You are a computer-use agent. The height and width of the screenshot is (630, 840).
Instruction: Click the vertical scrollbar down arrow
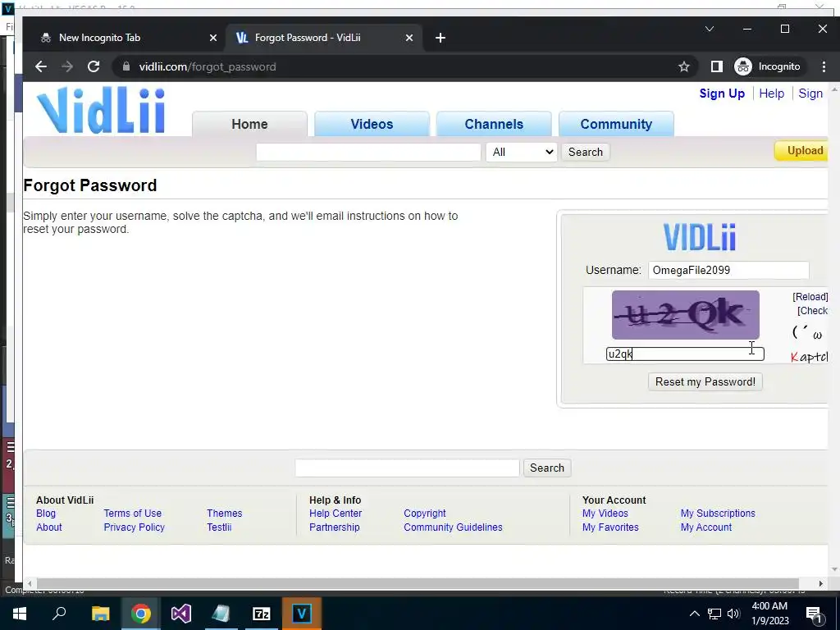click(834, 569)
